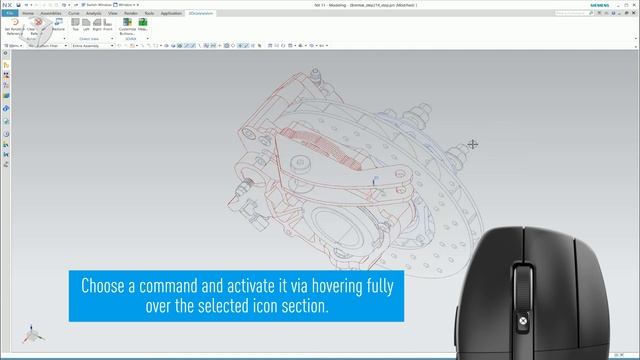Expand the 3DxNX group options arrow
Image resolution: width=640 pixels, height=360 pixels.
(x=148, y=39)
